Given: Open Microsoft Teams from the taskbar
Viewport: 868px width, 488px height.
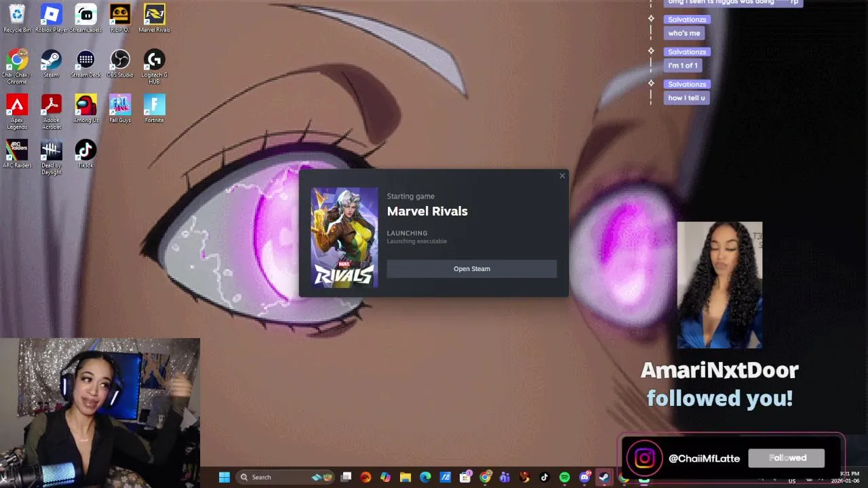Looking at the screenshot, I should pyautogui.click(x=505, y=477).
